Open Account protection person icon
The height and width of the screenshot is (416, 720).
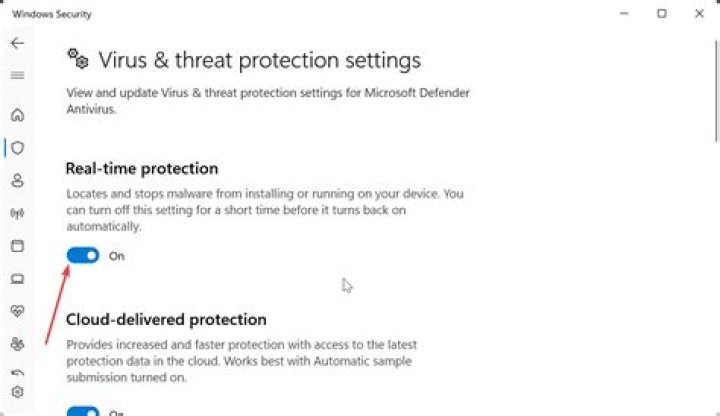pyautogui.click(x=17, y=181)
